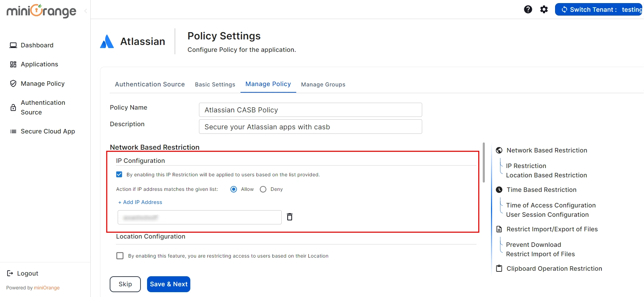Click the Logout text label
The height and width of the screenshot is (297, 644).
(28, 273)
